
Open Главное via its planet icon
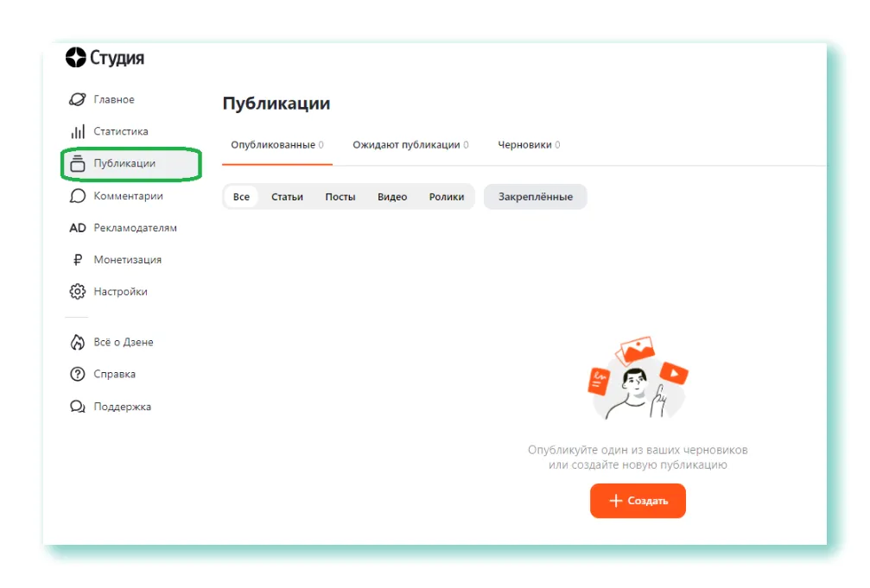78,99
